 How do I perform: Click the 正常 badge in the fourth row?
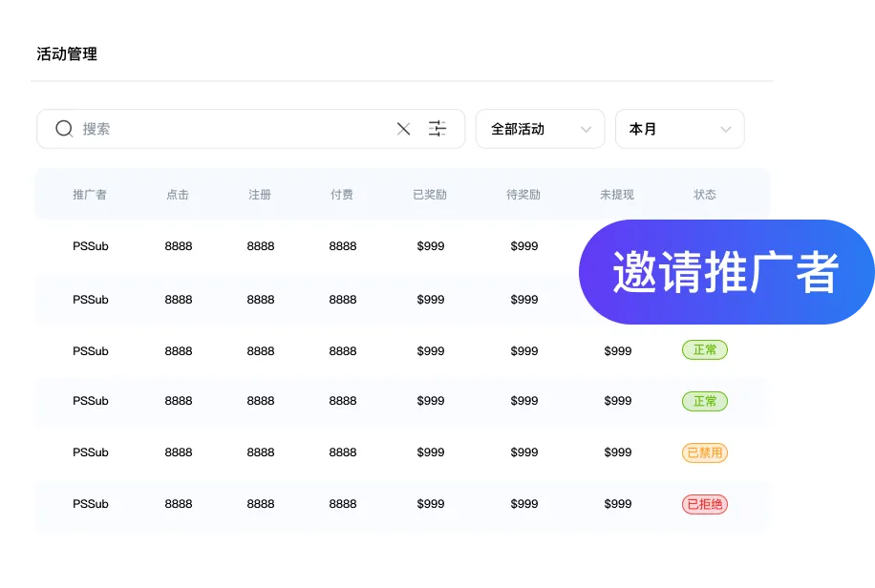tap(704, 401)
